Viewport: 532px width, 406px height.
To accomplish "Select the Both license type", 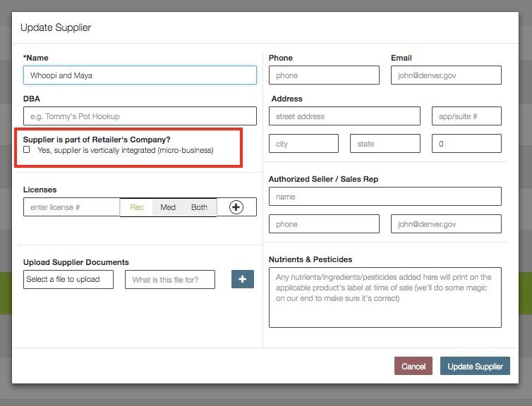I will tap(200, 207).
